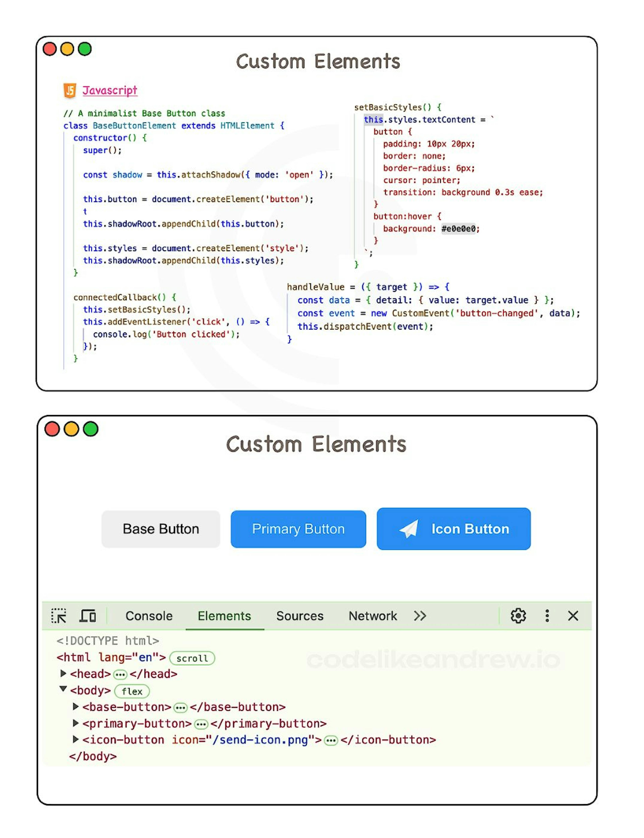Click the JS logo icon
This screenshot has width=644, height=838.
70,90
